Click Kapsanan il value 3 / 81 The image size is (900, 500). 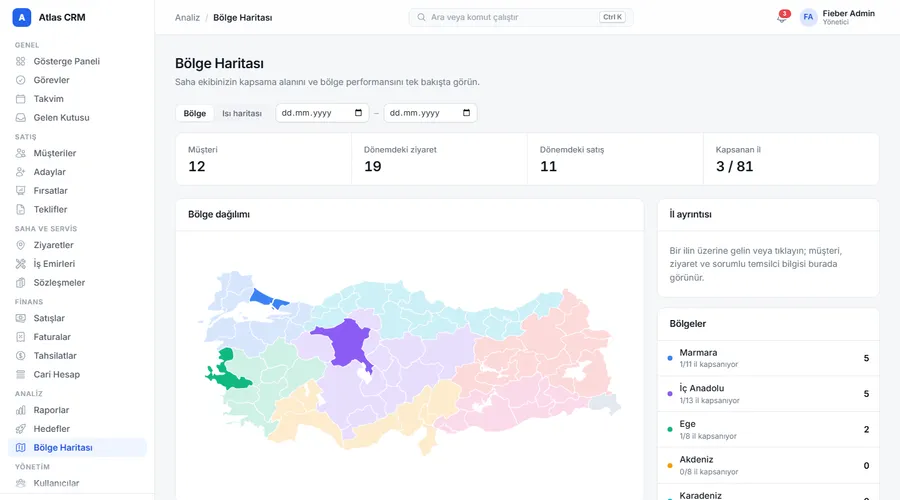[x=734, y=166]
